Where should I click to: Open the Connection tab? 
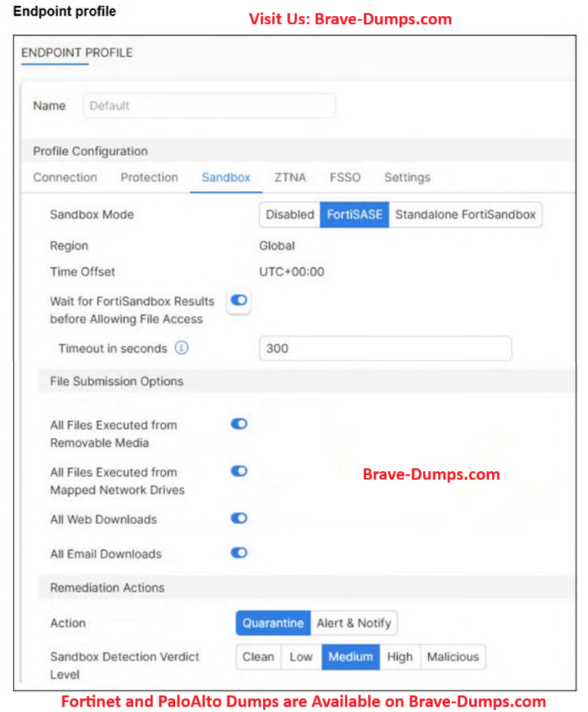click(65, 177)
